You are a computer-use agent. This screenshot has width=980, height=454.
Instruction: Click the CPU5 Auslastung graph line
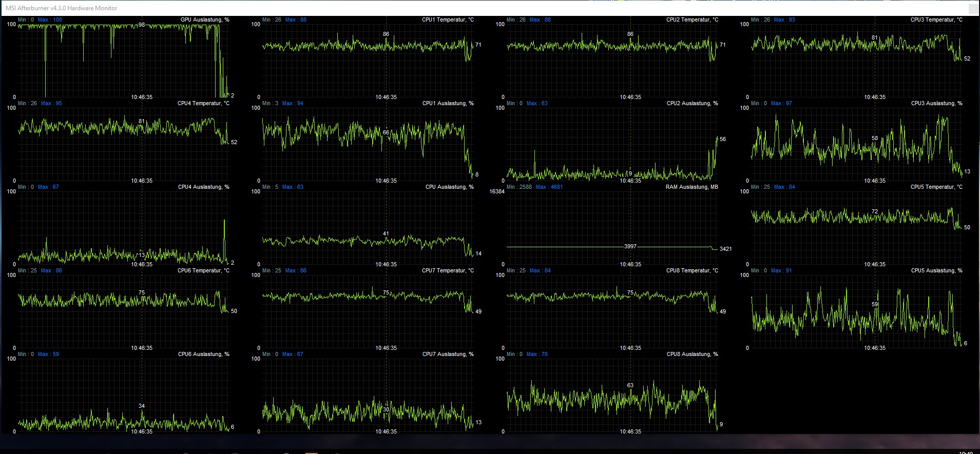(856, 317)
